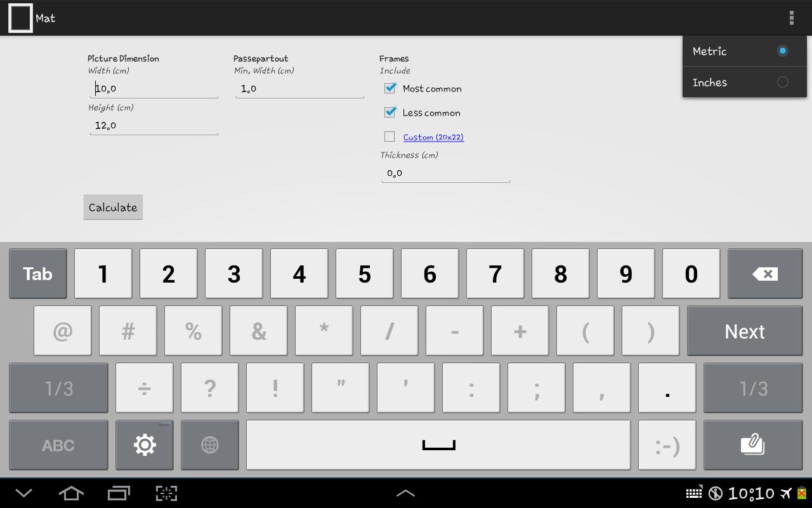This screenshot has width=812, height=508.
Task: Tap the clock showing 10:10
Action: pos(752,493)
